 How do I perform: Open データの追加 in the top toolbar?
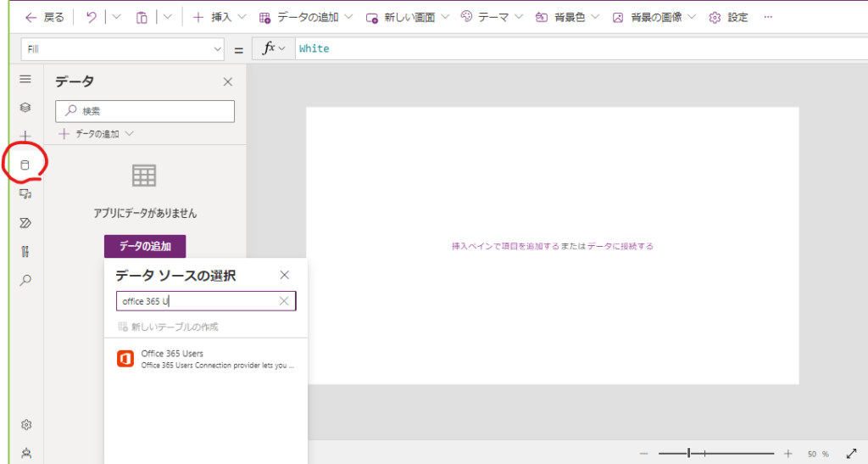point(305,17)
